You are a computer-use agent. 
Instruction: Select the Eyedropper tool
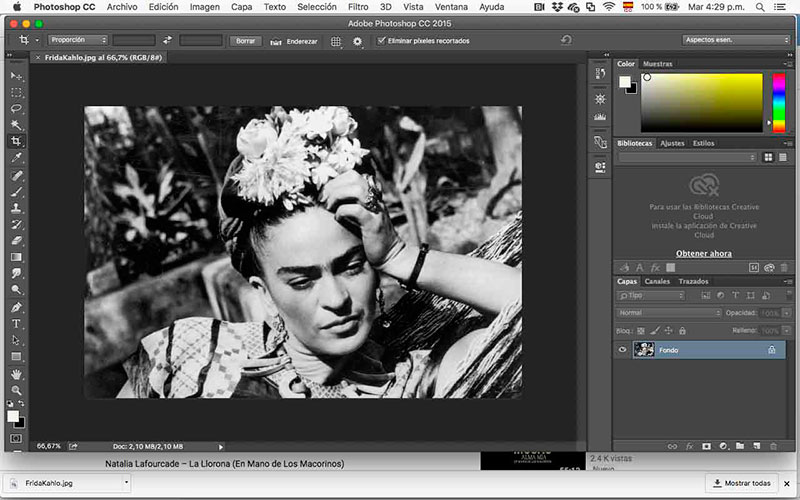16,158
